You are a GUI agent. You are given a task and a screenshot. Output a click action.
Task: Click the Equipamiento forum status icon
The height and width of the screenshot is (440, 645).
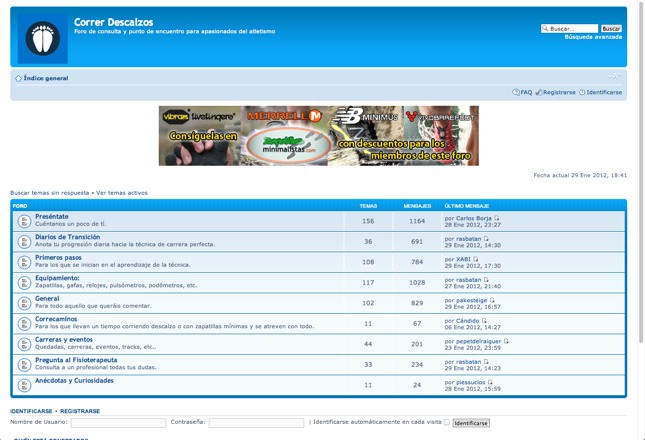(24, 281)
